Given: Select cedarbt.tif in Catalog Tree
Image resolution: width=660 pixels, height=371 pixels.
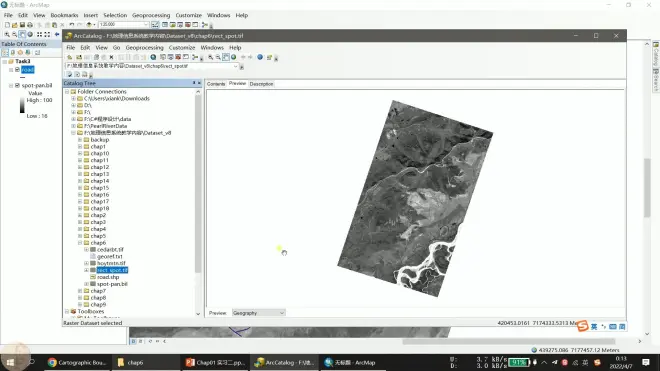Looking at the screenshot, I should point(110,250).
